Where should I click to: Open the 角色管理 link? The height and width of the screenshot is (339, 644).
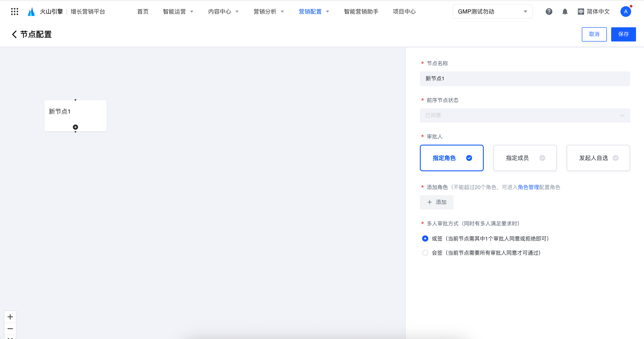point(528,187)
